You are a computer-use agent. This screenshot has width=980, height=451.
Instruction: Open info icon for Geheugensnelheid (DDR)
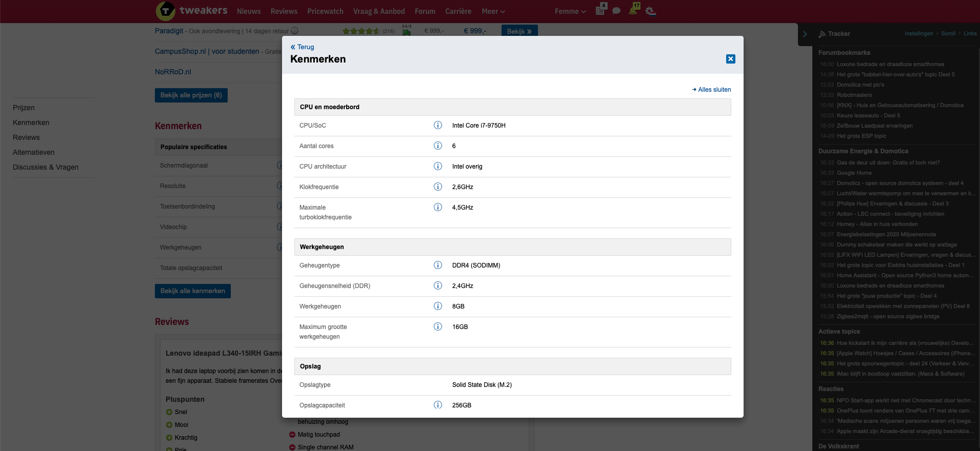click(438, 285)
